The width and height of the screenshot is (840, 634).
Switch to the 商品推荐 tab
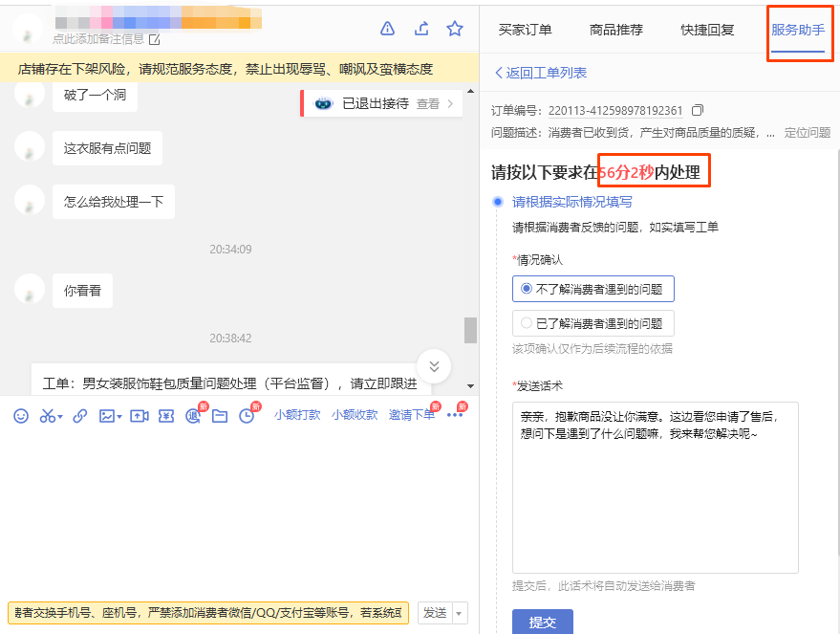click(616, 30)
